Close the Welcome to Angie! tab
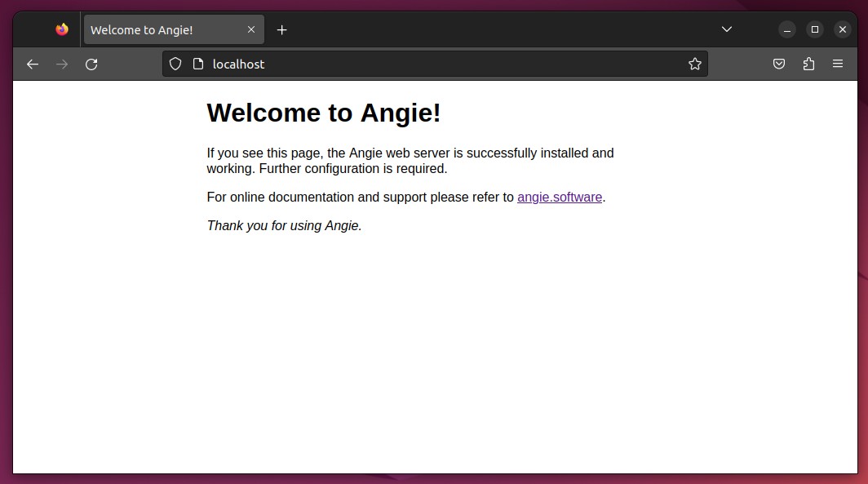The image size is (868, 484). click(251, 30)
